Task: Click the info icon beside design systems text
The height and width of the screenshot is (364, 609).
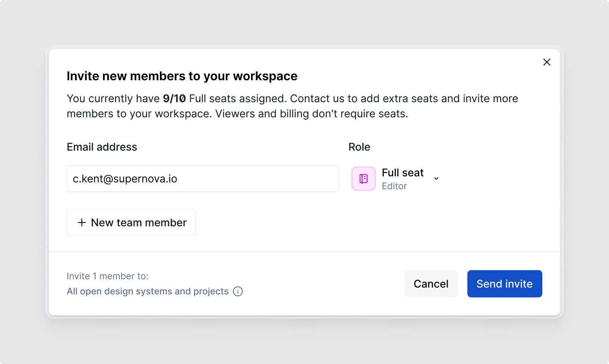Action: pyautogui.click(x=238, y=291)
